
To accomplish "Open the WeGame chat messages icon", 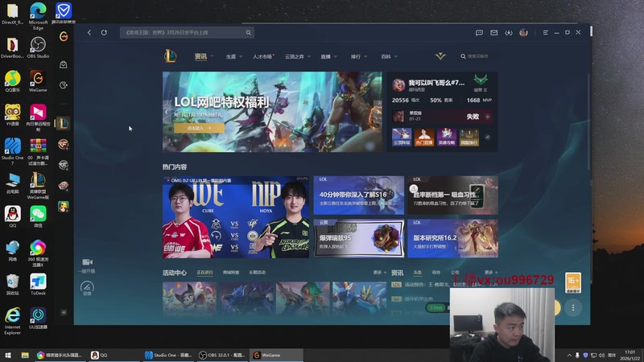I will (479, 32).
